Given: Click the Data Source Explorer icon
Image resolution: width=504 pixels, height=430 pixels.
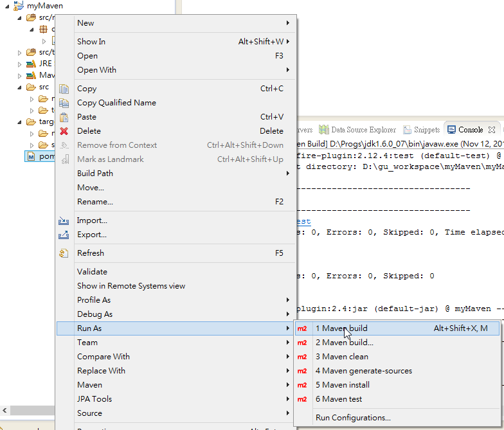Looking at the screenshot, I should point(324,130).
